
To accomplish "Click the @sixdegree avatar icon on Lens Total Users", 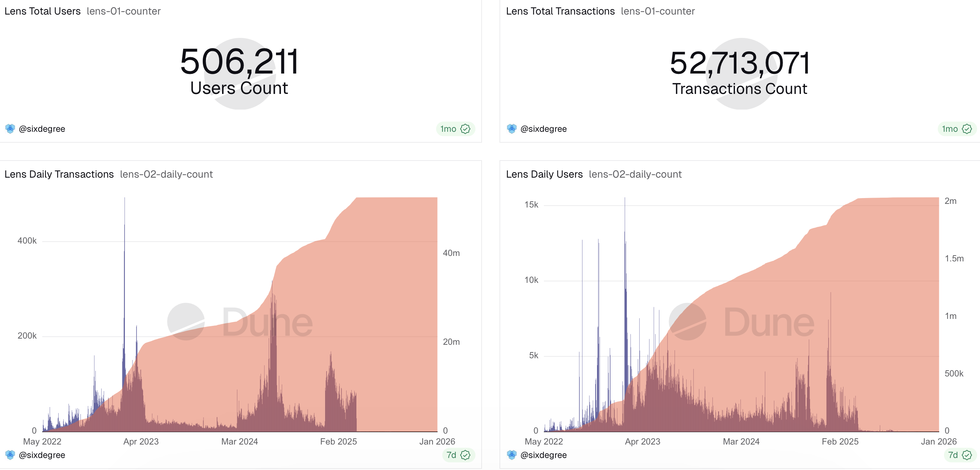I will [10, 129].
